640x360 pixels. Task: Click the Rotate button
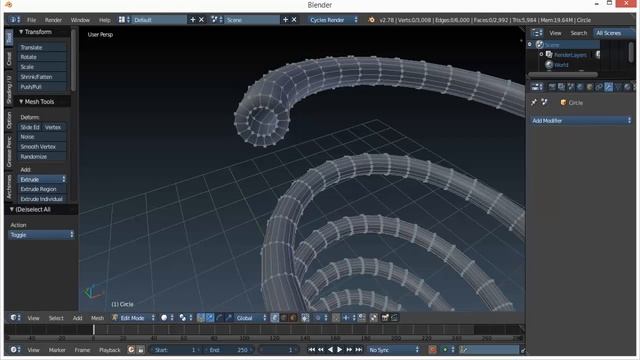pyautogui.click(x=42, y=57)
